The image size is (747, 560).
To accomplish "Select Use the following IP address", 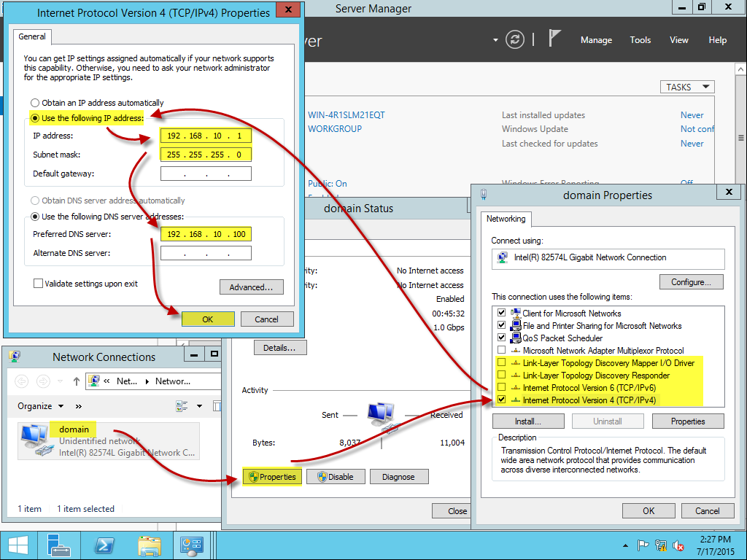I will (35, 118).
